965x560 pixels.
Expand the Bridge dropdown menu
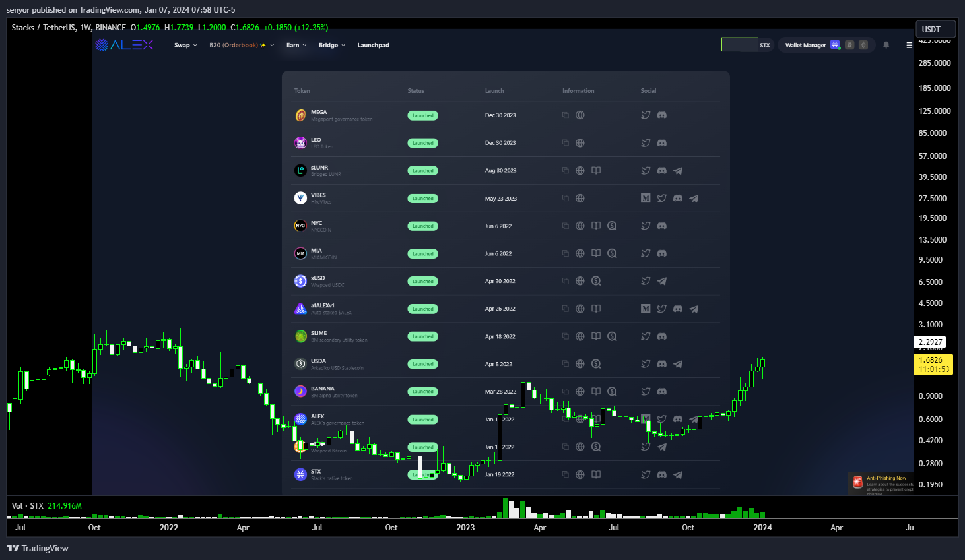(332, 45)
